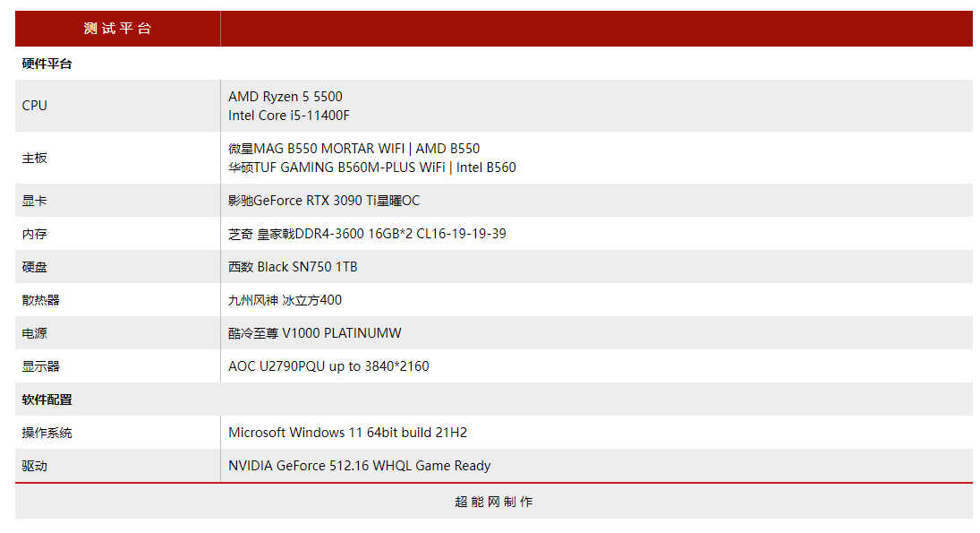Select 九州风神 冰立方400 value
This screenshot has width=980, height=533.
(x=285, y=300)
